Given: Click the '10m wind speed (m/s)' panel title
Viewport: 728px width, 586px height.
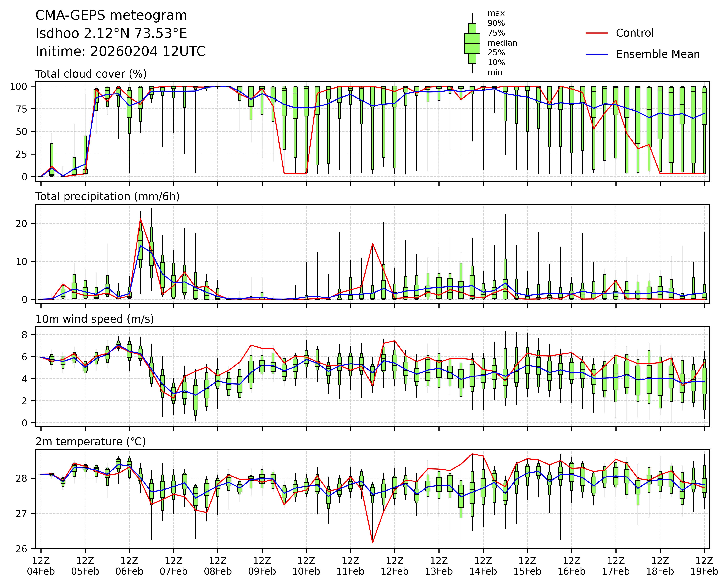Looking at the screenshot, I should 95,319.
